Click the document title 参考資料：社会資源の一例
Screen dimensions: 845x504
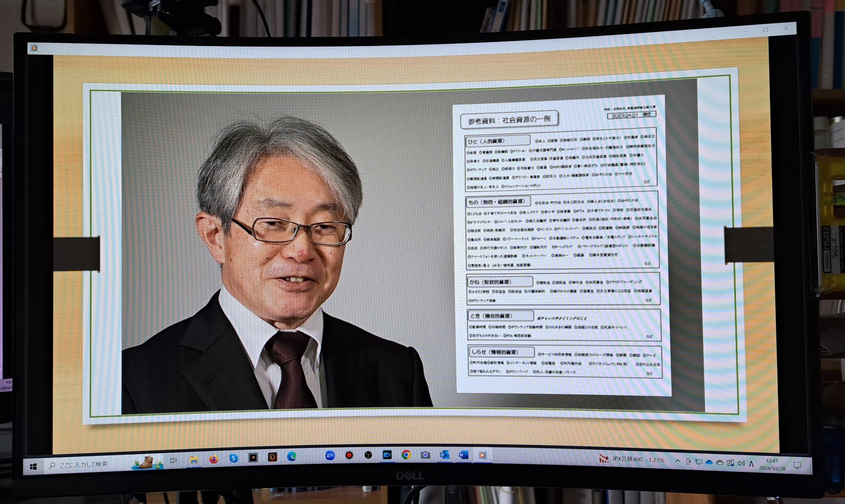coord(509,120)
